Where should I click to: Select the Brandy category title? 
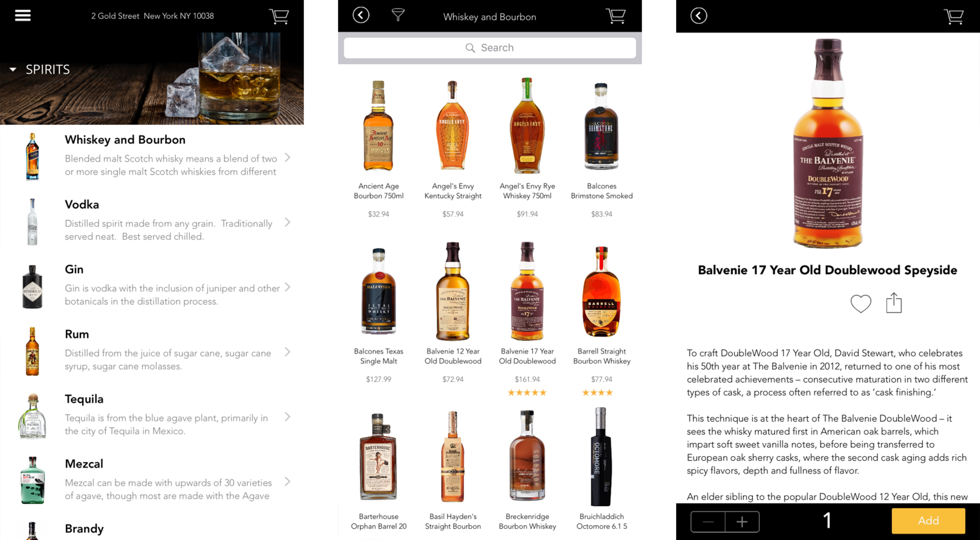point(84,529)
